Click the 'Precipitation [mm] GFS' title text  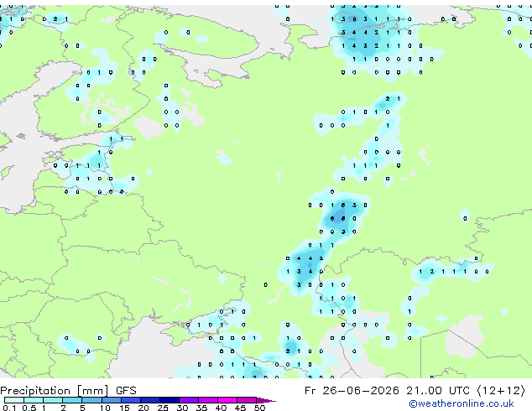tap(68, 391)
